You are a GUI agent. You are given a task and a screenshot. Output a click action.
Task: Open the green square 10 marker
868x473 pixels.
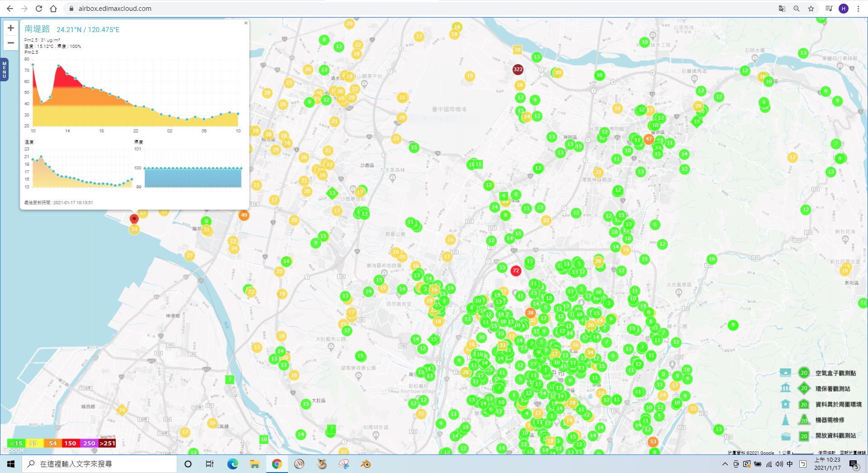point(264,439)
